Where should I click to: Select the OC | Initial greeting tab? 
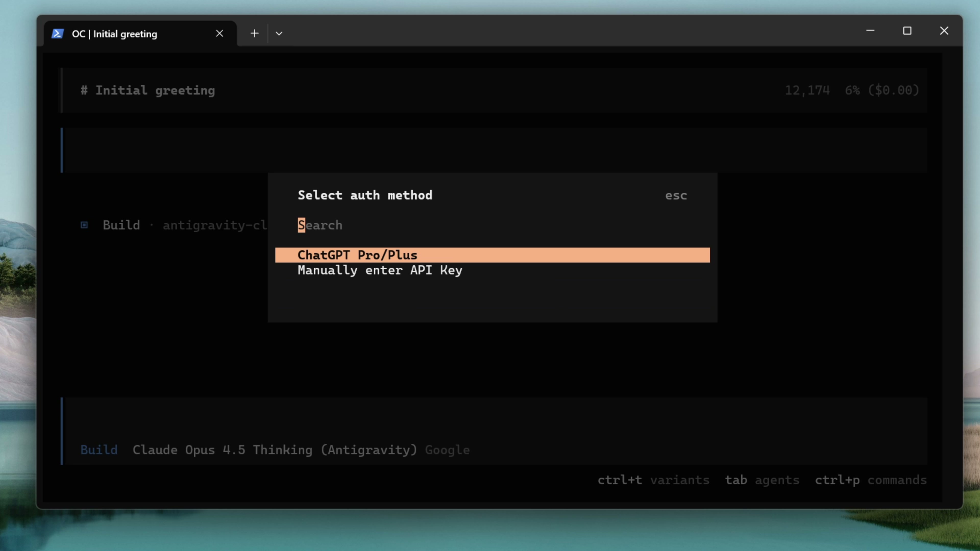coord(114,34)
